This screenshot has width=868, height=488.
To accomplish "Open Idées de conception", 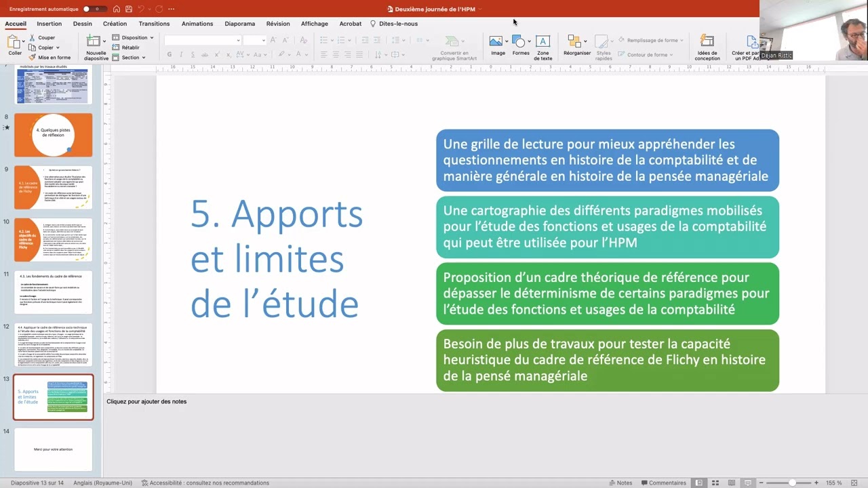I will click(x=707, y=47).
